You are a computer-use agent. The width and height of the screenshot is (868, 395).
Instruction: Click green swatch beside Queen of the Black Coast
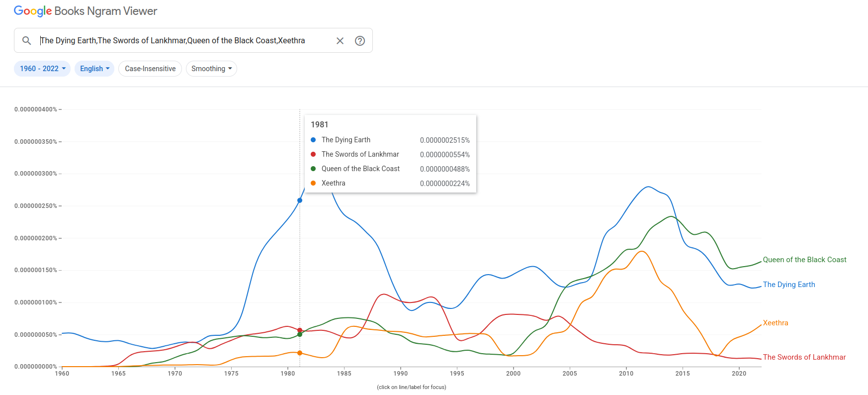(x=313, y=169)
